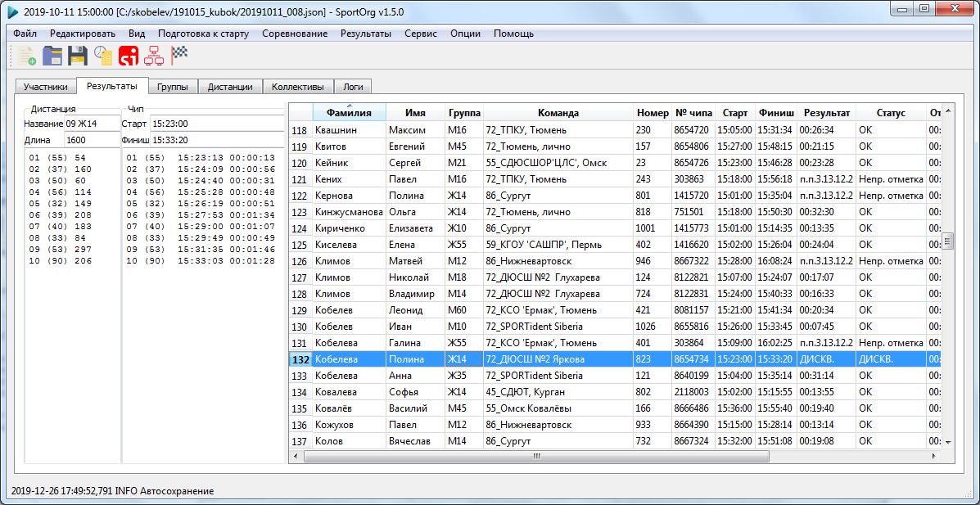Click the Финиш field showing 15:33:20
Image resolution: width=980 pixels, height=505 pixels.
point(217,139)
